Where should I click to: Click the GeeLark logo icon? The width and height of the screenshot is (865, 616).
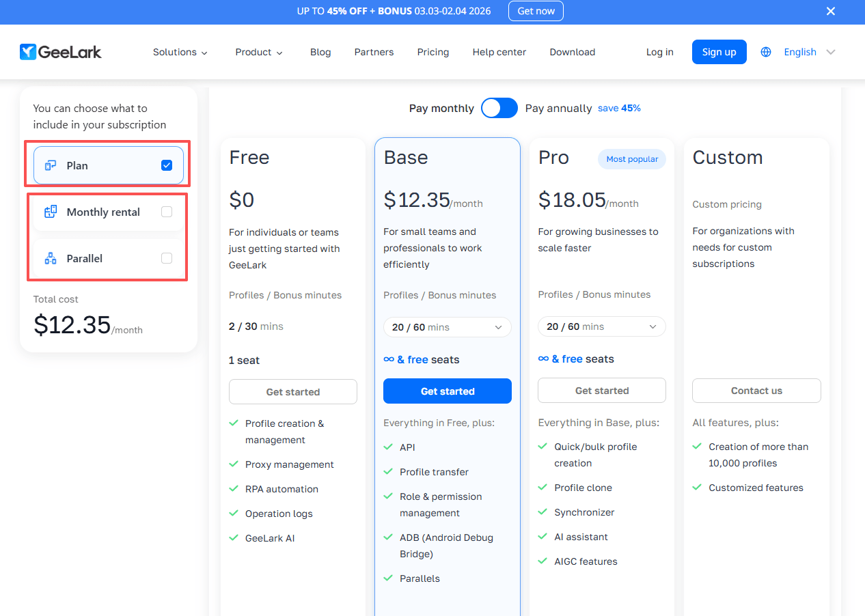[x=28, y=52]
